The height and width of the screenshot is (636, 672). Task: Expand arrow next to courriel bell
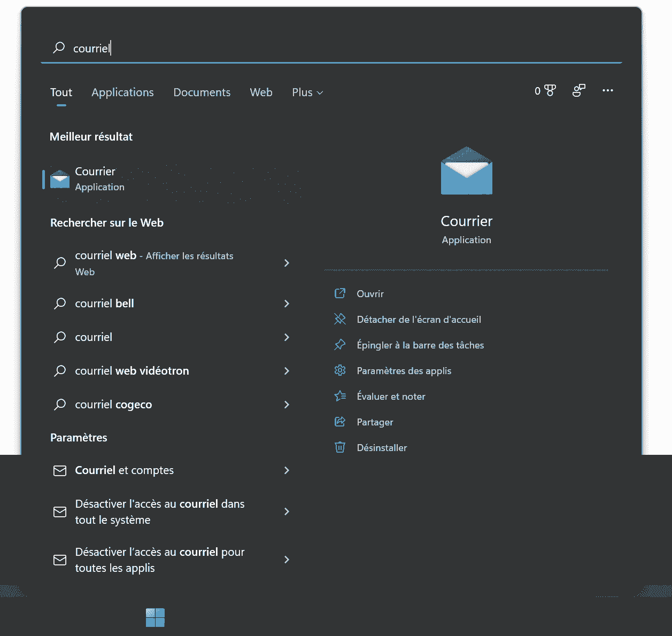(287, 304)
